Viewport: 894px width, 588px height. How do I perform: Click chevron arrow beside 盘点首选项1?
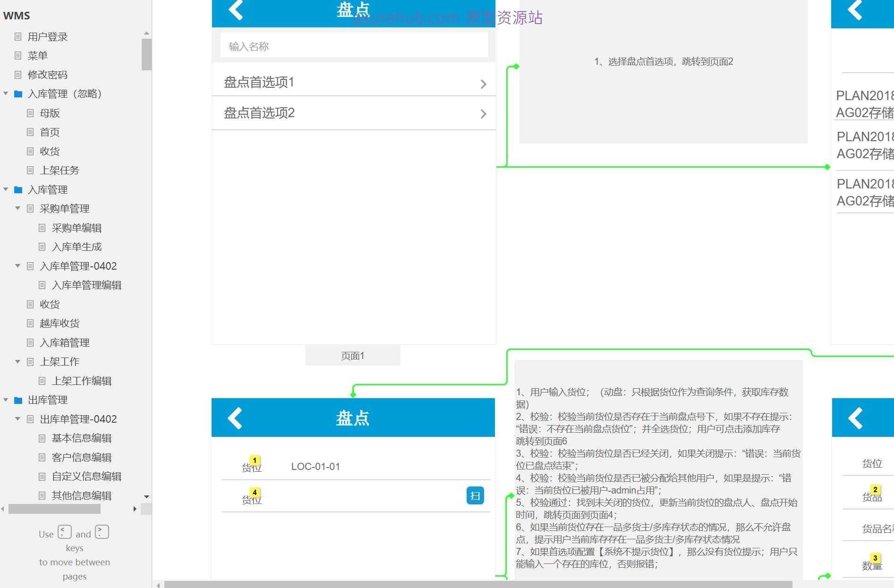pyautogui.click(x=483, y=84)
